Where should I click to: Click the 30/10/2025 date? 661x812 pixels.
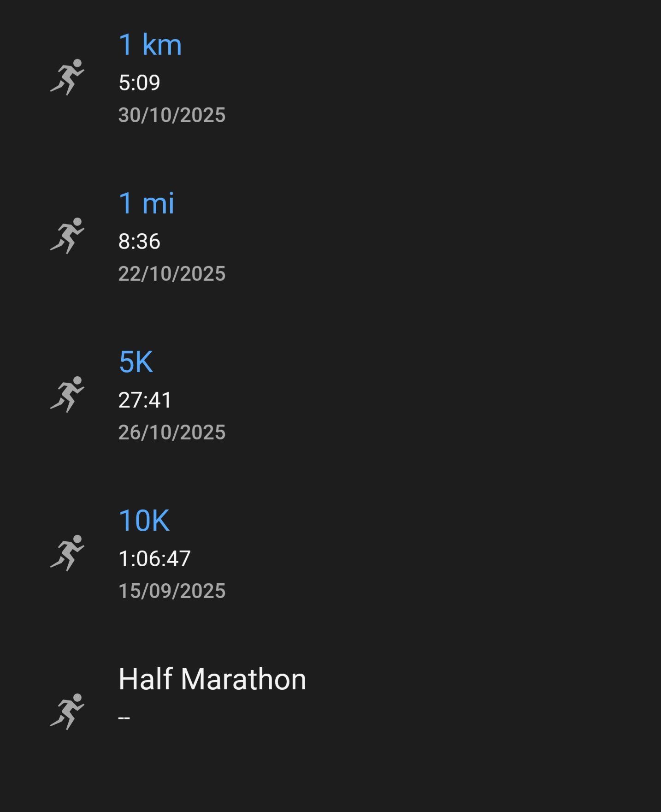coord(171,115)
